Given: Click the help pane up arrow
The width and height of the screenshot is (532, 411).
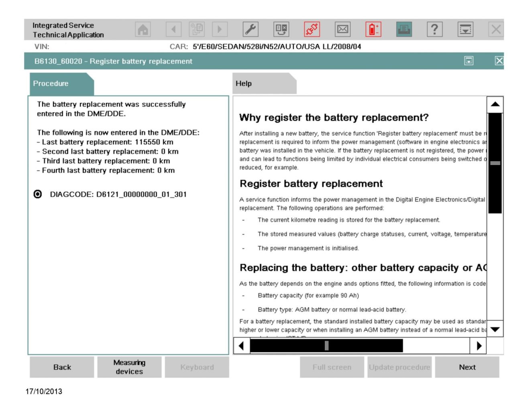Looking at the screenshot, I should pos(495,104).
